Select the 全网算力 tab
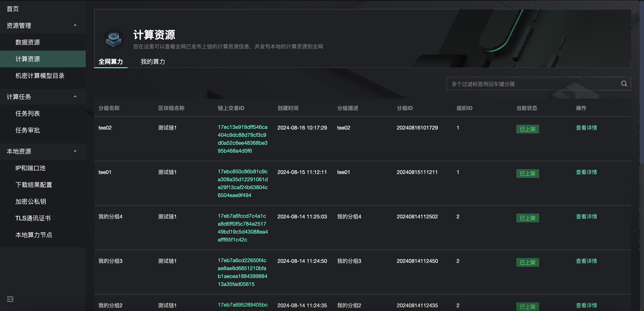 [111, 62]
